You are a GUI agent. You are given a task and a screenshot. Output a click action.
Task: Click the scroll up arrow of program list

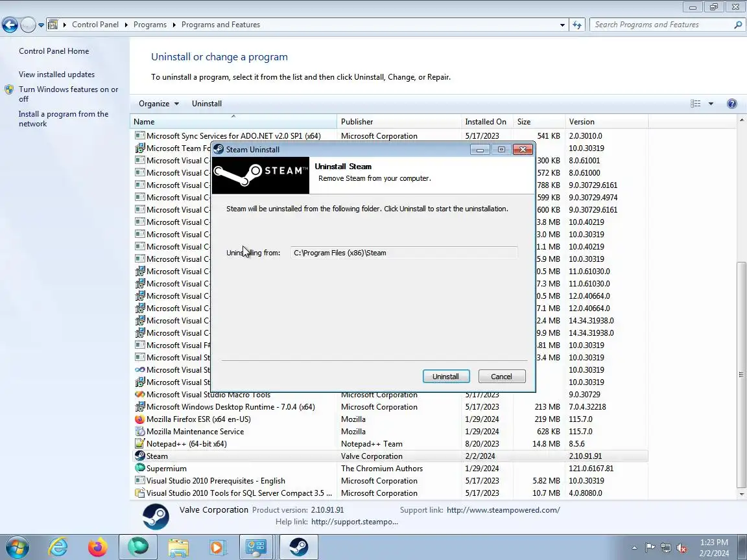coord(741,121)
